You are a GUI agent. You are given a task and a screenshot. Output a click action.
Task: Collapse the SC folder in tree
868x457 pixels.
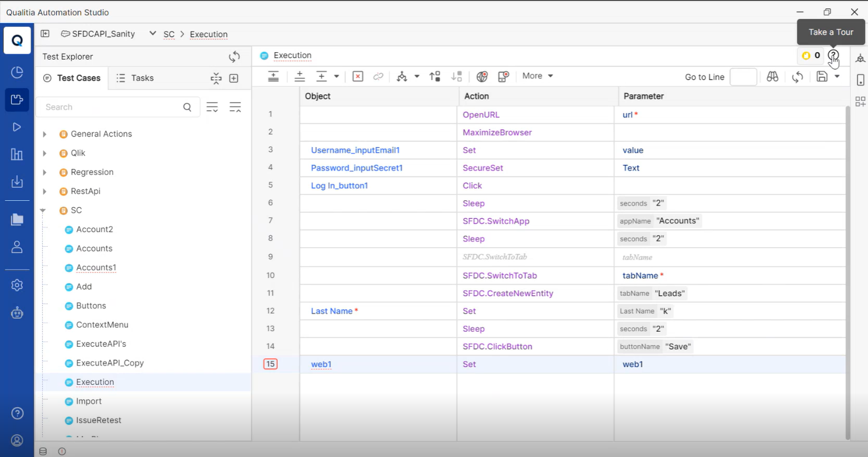click(43, 210)
